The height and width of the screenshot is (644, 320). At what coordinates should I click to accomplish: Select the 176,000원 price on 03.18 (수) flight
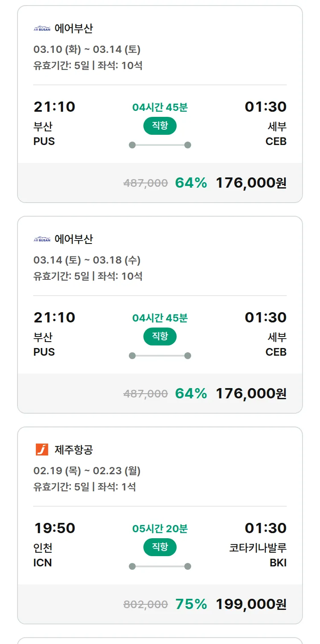[x=251, y=393]
